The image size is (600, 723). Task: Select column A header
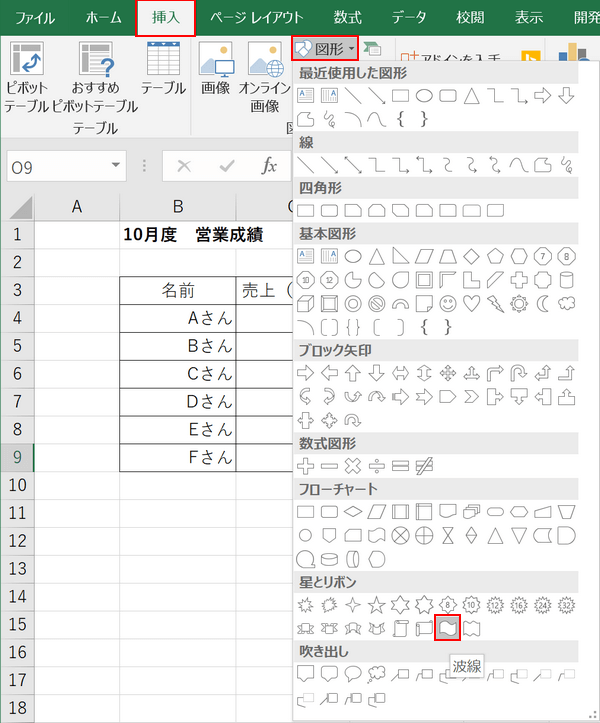(77, 207)
